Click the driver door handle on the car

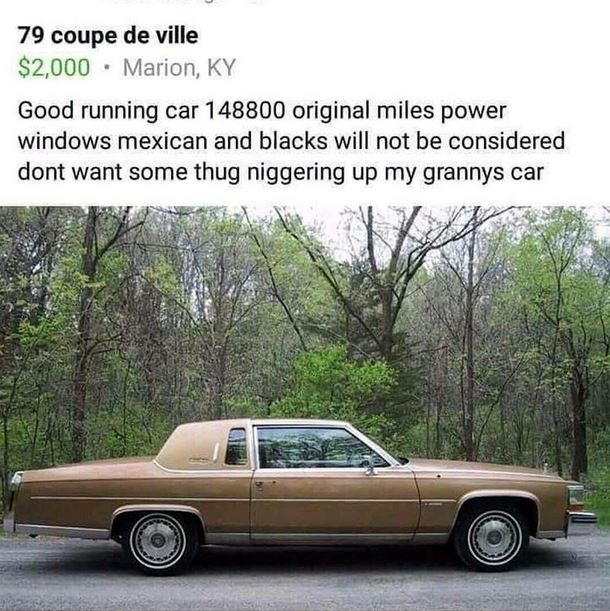261,485
